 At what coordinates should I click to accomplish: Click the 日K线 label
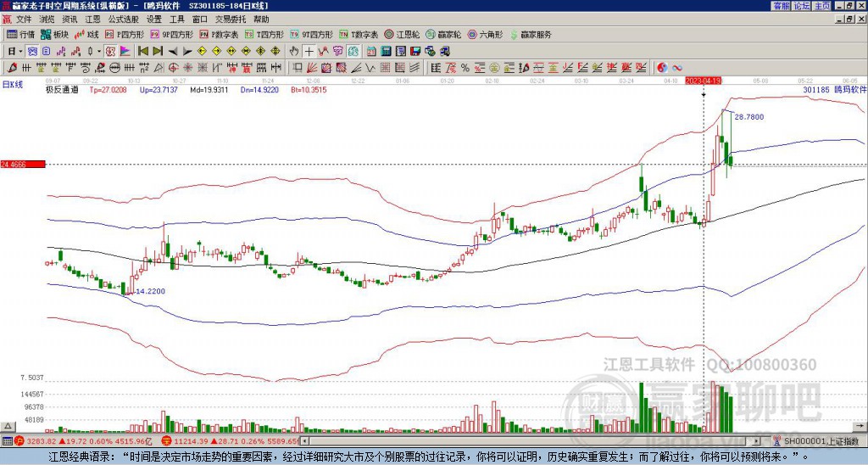[12, 85]
